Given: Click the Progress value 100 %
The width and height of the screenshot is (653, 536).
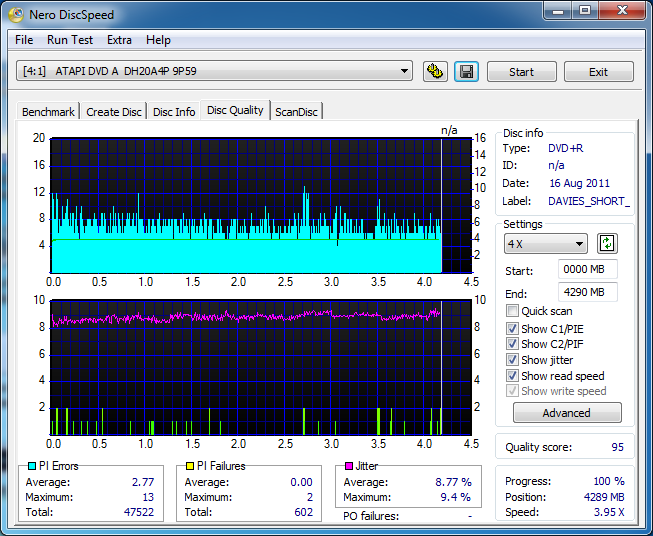Looking at the screenshot, I should coord(609,481).
